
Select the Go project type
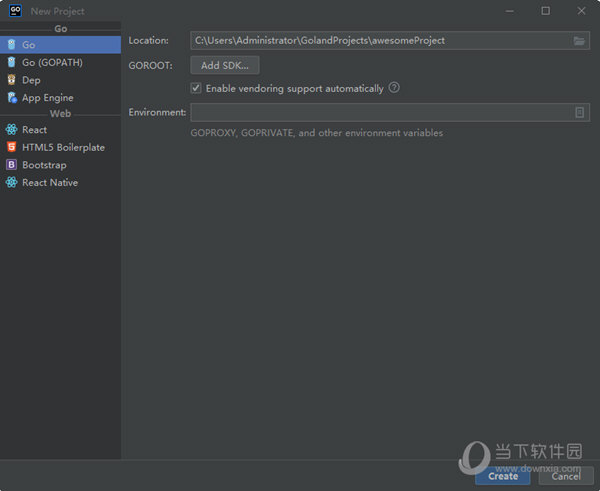coord(60,45)
